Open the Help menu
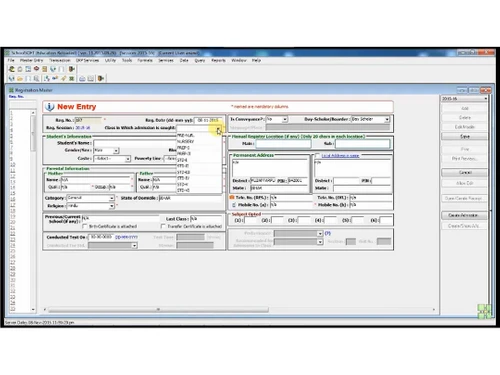The height and width of the screenshot is (375, 500). (x=256, y=60)
